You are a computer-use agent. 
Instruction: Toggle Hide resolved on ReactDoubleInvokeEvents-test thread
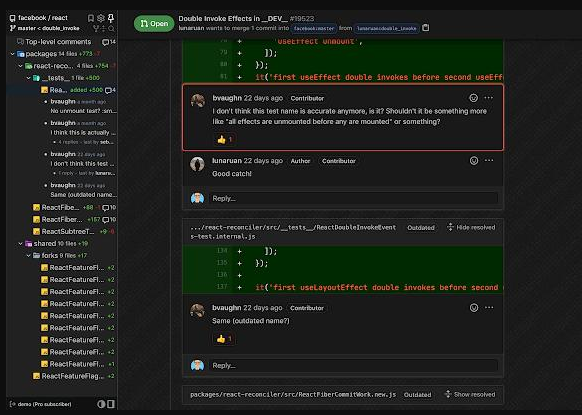(x=471, y=227)
